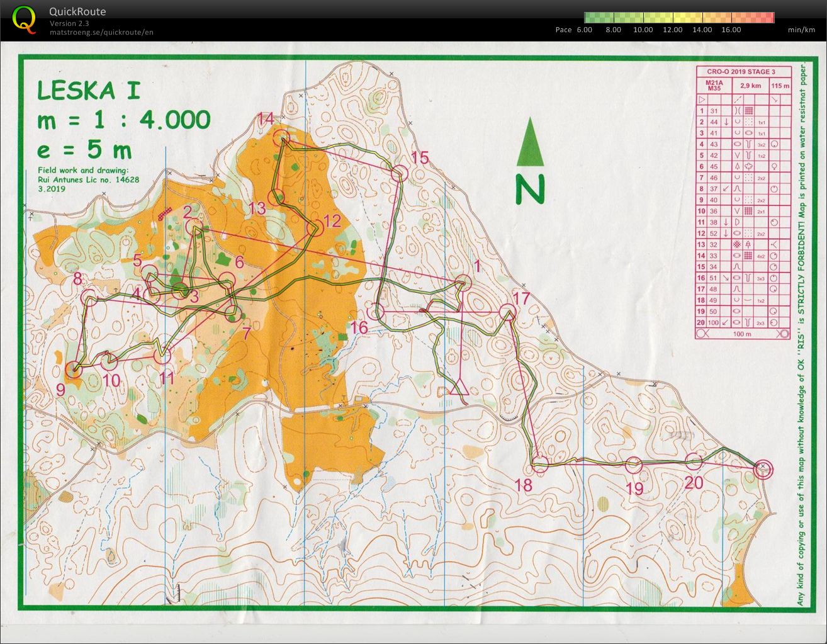Screen dimensions: 827x644
Task: Select control circle 1 on the course
Action: coord(463,283)
